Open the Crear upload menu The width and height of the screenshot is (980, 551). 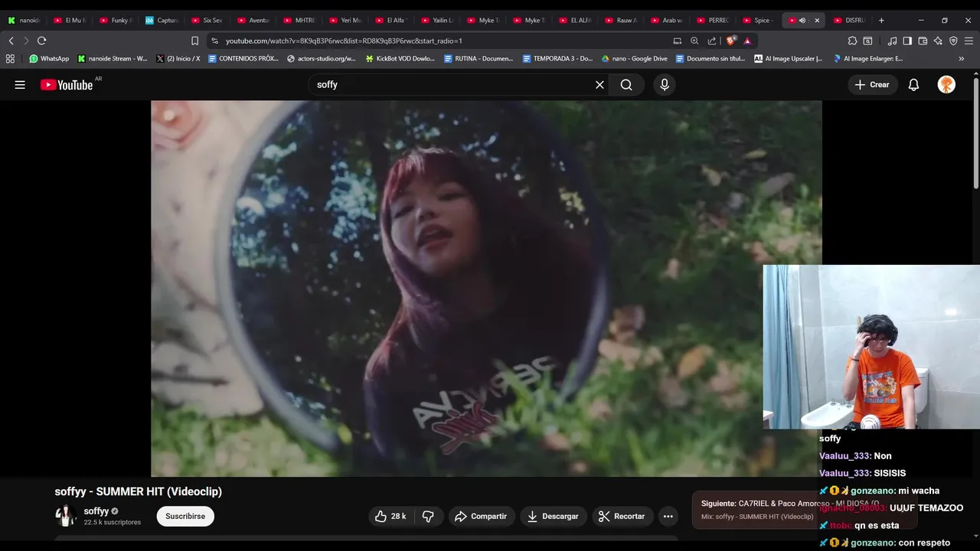pyautogui.click(x=872, y=85)
